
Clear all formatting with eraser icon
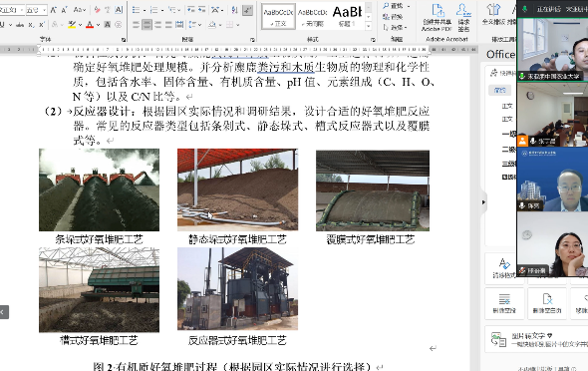pyautogui.click(x=97, y=10)
